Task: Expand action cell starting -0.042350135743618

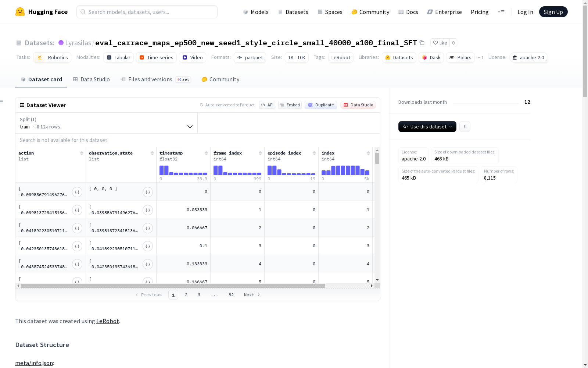Action: tap(77, 246)
